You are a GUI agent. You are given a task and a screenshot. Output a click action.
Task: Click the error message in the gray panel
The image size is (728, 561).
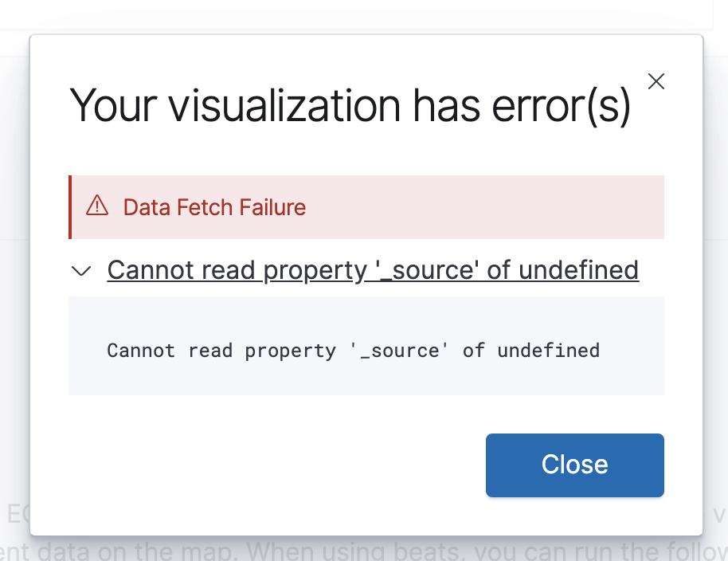click(353, 350)
